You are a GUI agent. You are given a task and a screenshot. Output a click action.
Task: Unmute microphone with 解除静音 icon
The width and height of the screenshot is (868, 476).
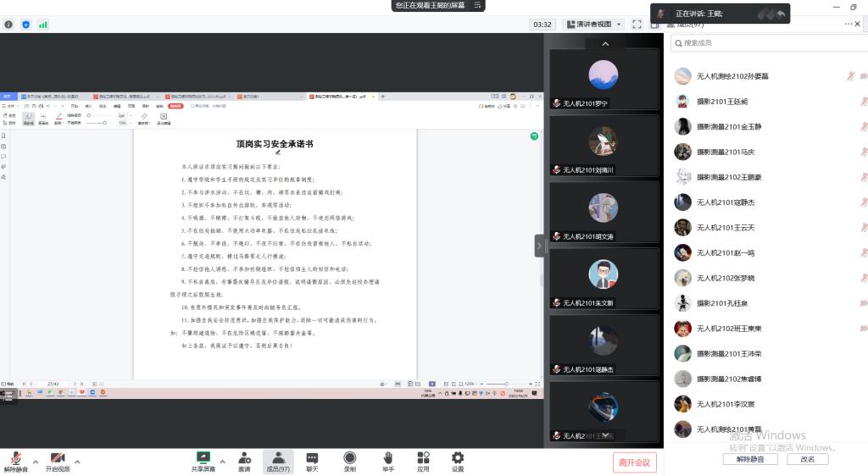pos(15,461)
